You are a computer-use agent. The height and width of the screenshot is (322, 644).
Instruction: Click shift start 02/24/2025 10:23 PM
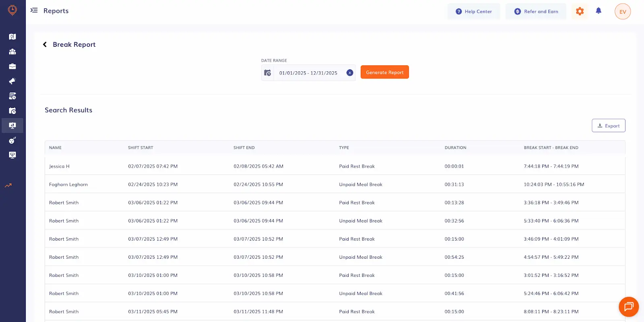[x=153, y=185]
